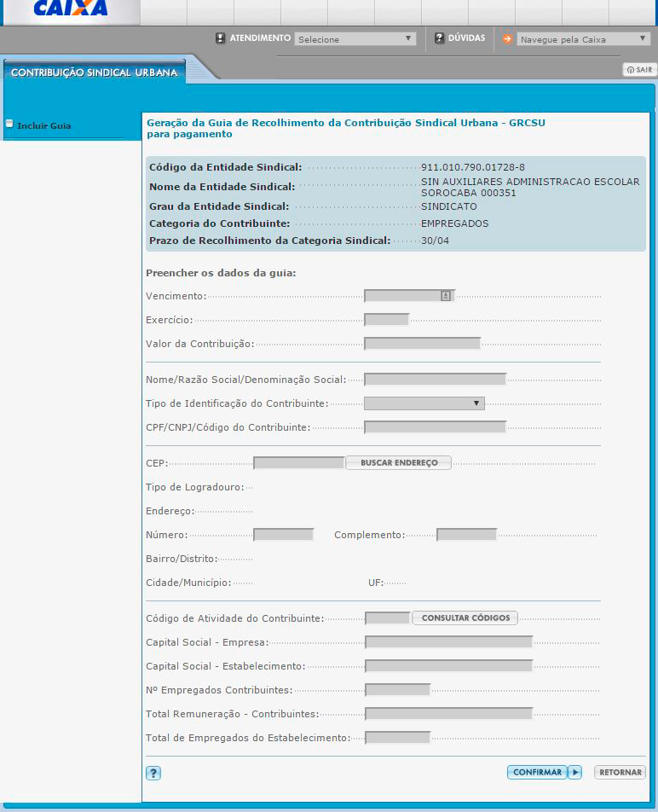The height and width of the screenshot is (812, 658).
Task: Focus the Valor da Contribuição field
Action: (x=423, y=344)
